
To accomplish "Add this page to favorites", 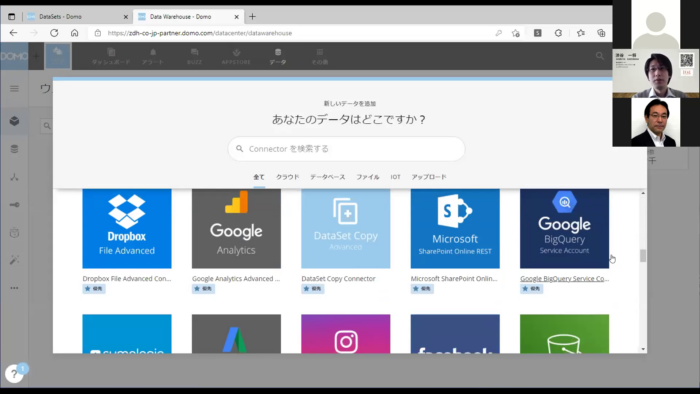I will click(x=516, y=33).
